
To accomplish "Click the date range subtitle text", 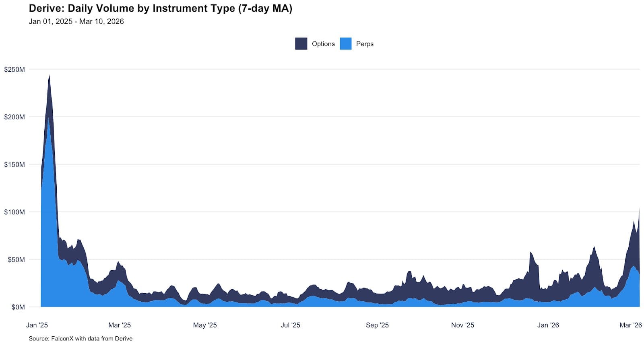I will click(x=76, y=21).
